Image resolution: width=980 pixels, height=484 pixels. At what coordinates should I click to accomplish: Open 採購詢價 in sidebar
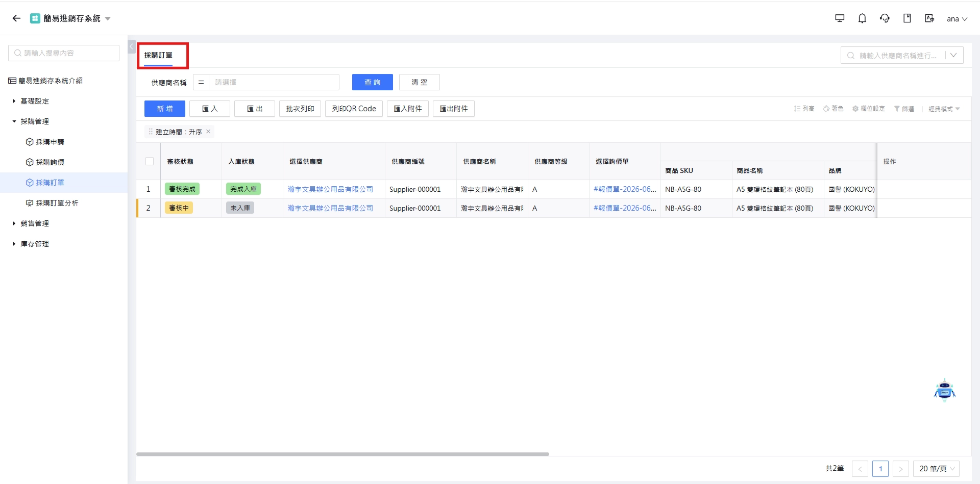pyautogui.click(x=50, y=162)
